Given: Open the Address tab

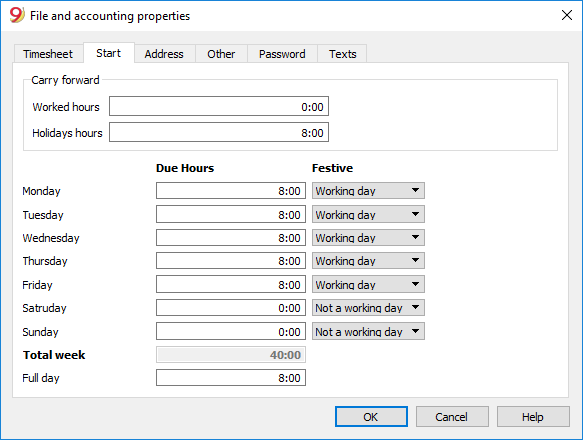Looking at the screenshot, I should [164, 54].
